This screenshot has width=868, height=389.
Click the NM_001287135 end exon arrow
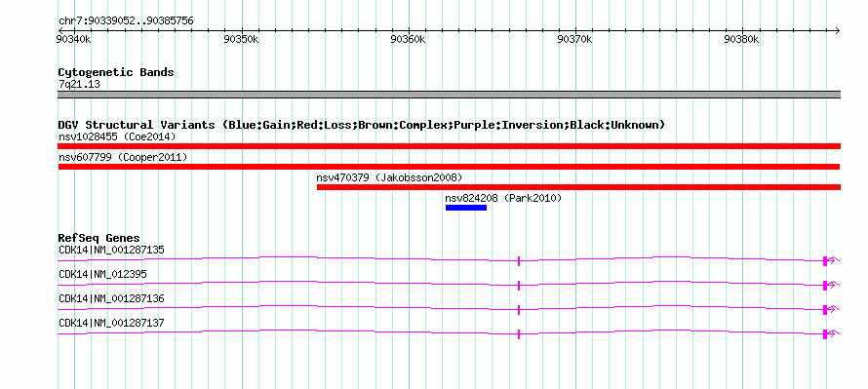coord(832,260)
